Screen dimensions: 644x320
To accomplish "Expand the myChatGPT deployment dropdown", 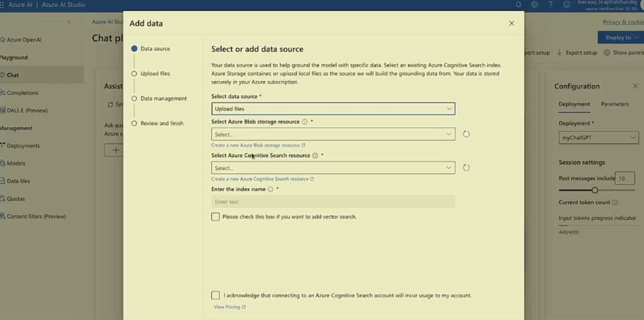I will pos(599,138).
